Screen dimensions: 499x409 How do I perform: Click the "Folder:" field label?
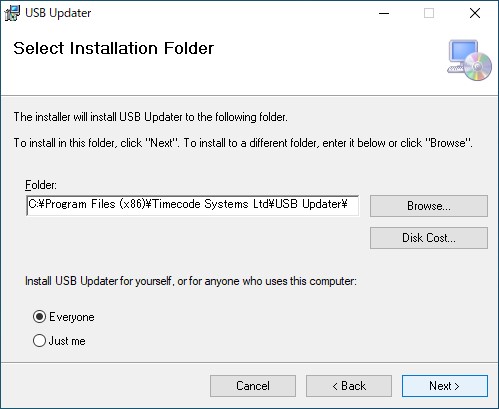(x=41, y=185)
